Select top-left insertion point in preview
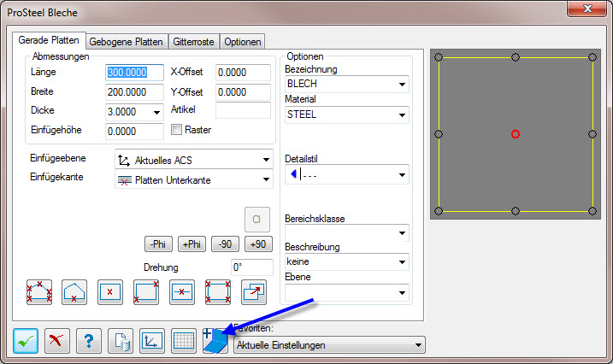This screenshot has width=613, height=364. [439, 57]
